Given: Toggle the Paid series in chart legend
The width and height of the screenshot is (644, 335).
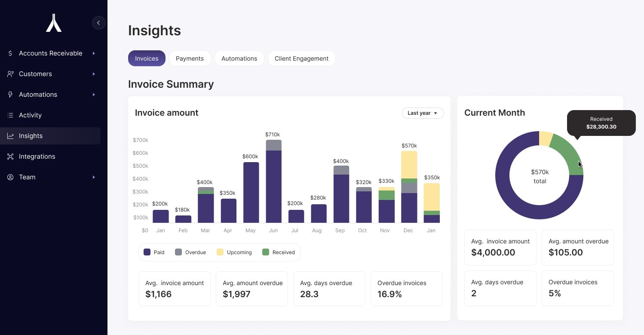Looking at the screenshot, I should pos(154,252).
